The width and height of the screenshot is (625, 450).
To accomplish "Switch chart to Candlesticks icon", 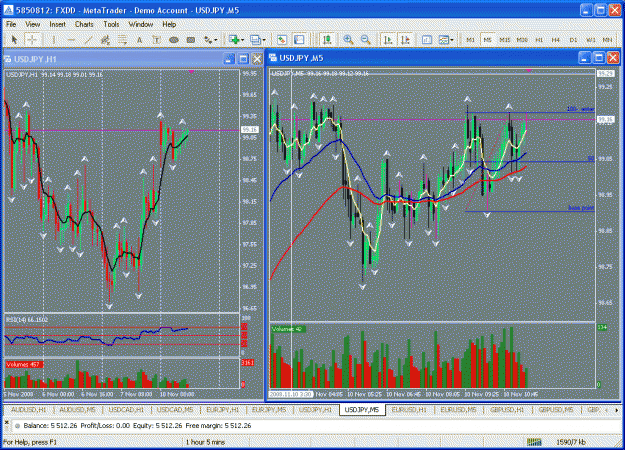I will click(327, 40).
